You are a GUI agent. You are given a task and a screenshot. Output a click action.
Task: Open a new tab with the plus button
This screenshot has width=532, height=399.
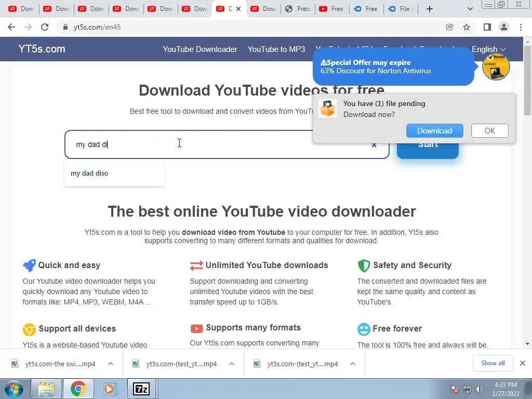[430, 9]
